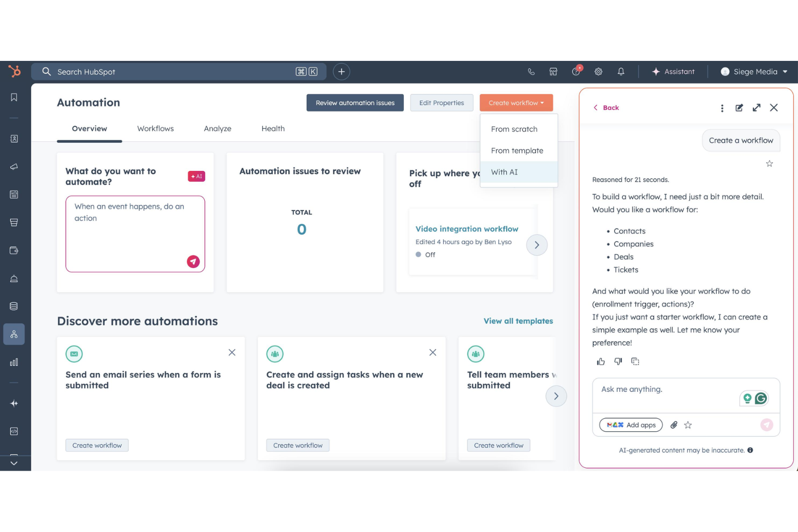The height and width of the screenshot is (532, 798).
Task: Create workflow for deal tasks template
Action: click(x=298, y=446)
